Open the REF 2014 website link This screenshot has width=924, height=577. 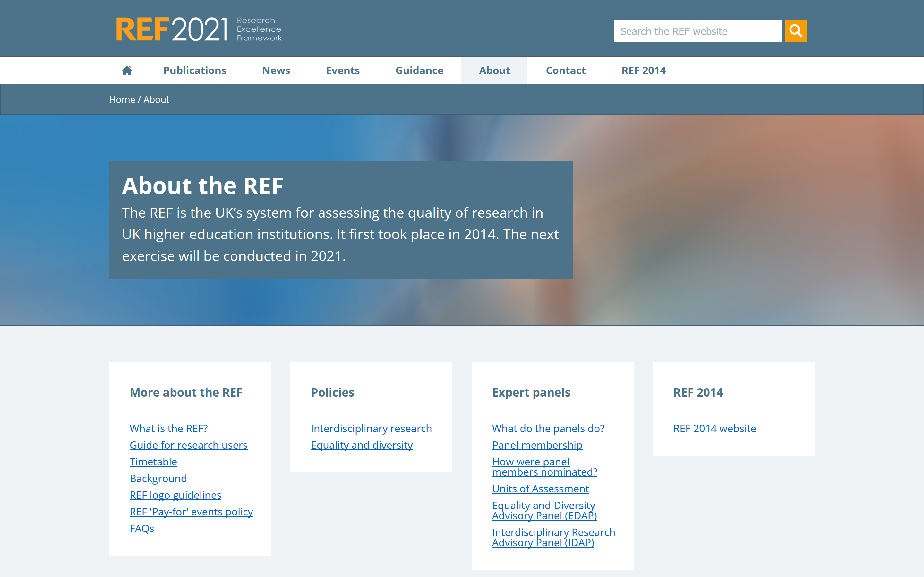tap(714, 428)
